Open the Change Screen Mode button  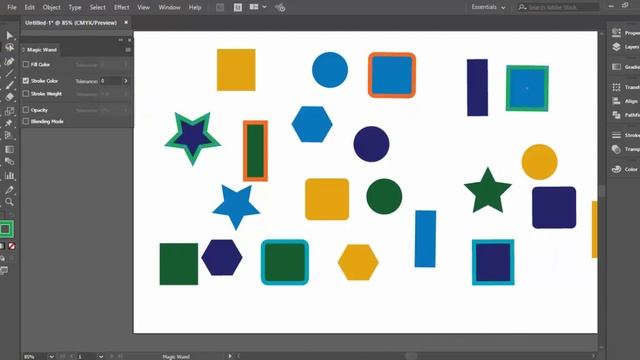4,270
